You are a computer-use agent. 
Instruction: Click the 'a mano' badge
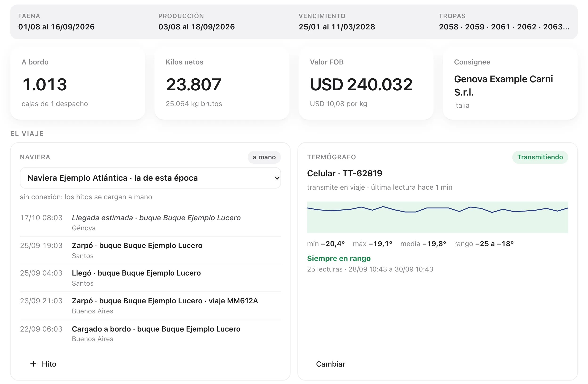264,157
